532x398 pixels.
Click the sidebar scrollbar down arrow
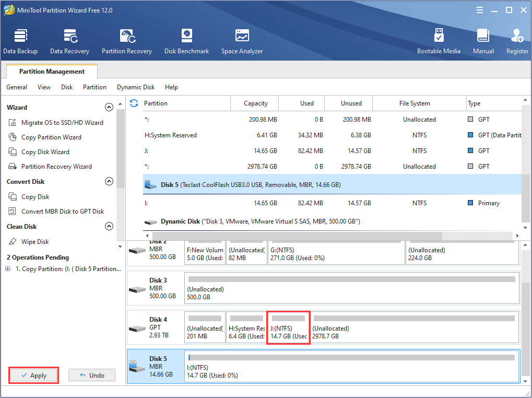120,247
